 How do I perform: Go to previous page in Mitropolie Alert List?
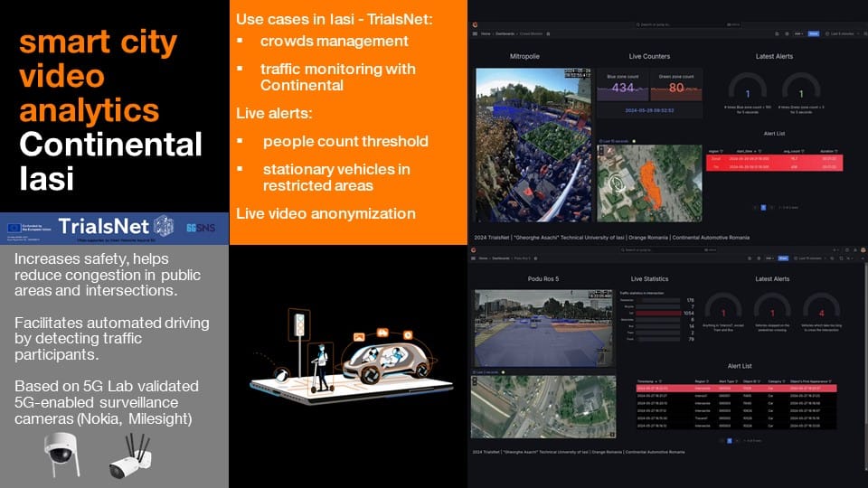tap(755, 208)
